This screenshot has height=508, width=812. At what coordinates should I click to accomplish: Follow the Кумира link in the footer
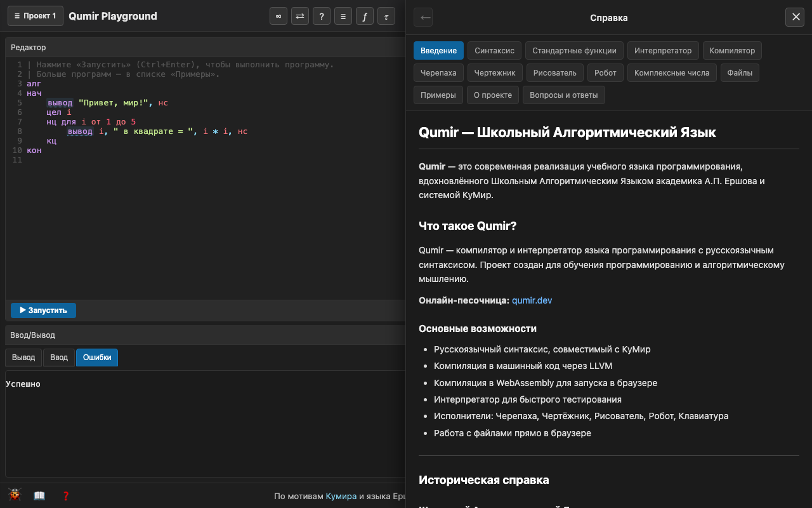(x=341, y=496)
